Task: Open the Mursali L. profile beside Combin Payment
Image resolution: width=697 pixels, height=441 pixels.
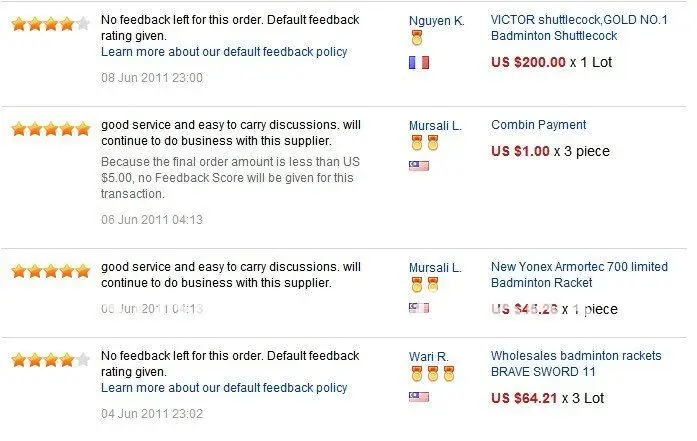Action: [x=435, y=126]
